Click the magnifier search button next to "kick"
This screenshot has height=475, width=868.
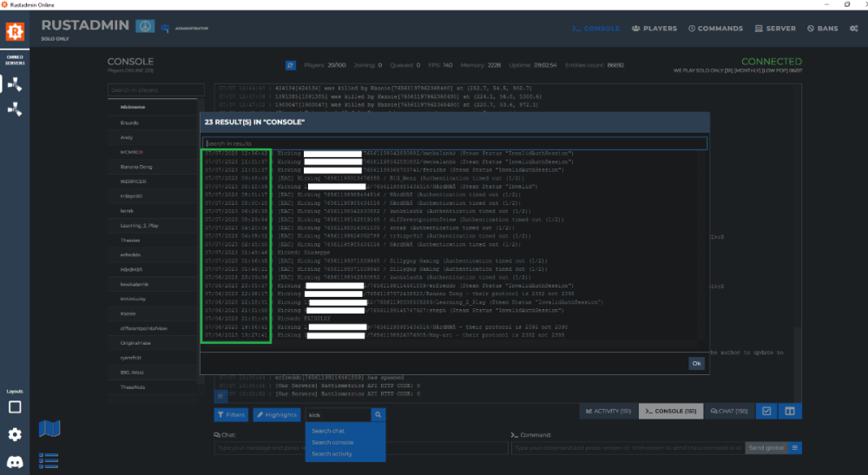(x=378, y=415)
